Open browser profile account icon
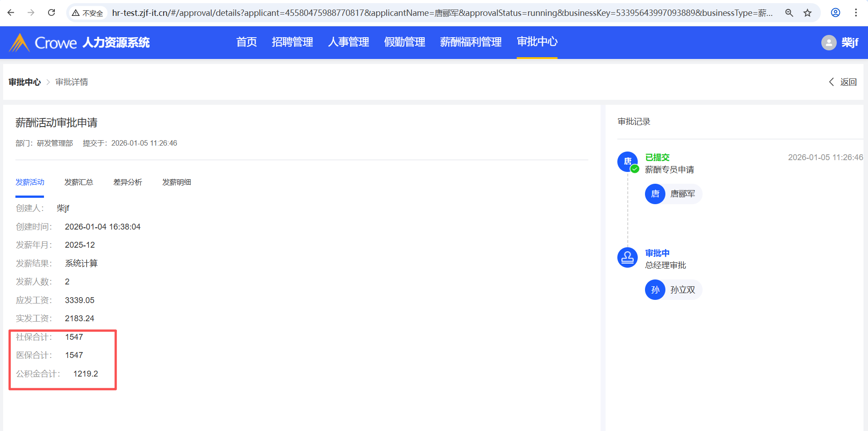This screenshot has width=868, height=431. (835, 13)
